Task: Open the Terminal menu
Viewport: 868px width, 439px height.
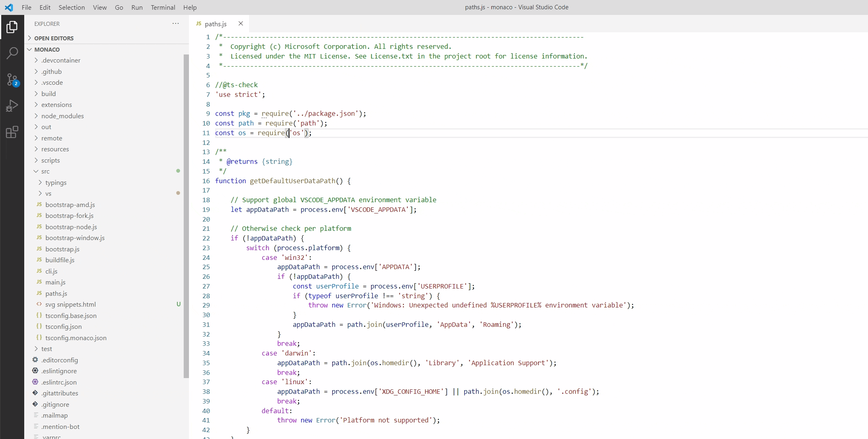Action: point(163,7)
